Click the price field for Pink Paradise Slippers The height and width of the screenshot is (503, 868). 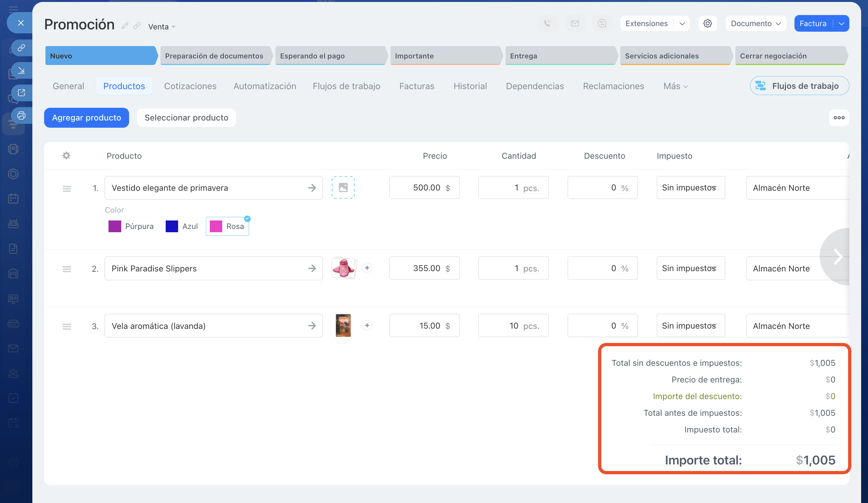424,268
